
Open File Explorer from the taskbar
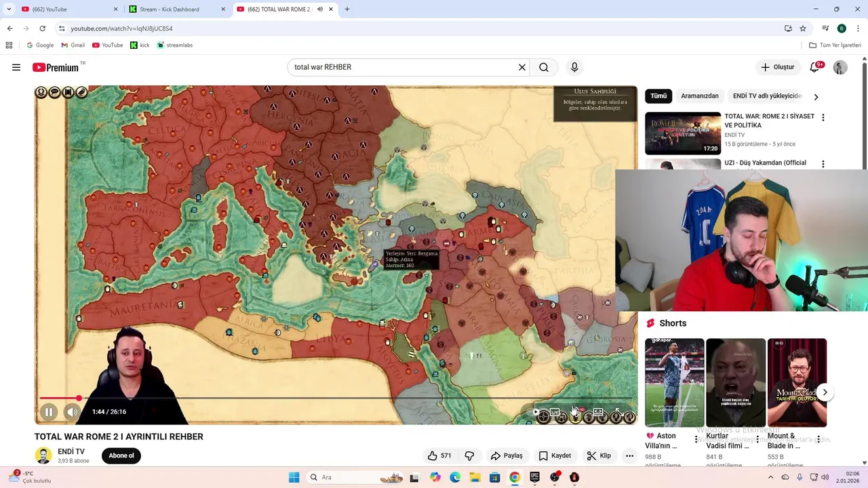475,477
